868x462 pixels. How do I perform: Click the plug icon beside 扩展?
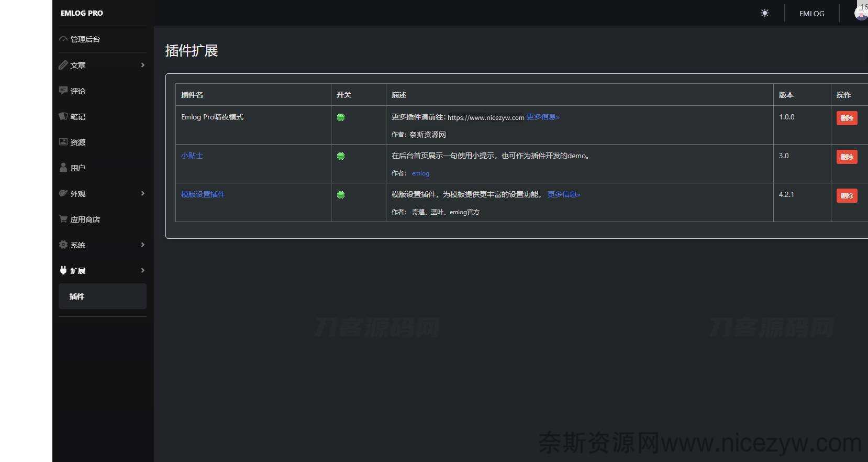click(x=63, y=270)
